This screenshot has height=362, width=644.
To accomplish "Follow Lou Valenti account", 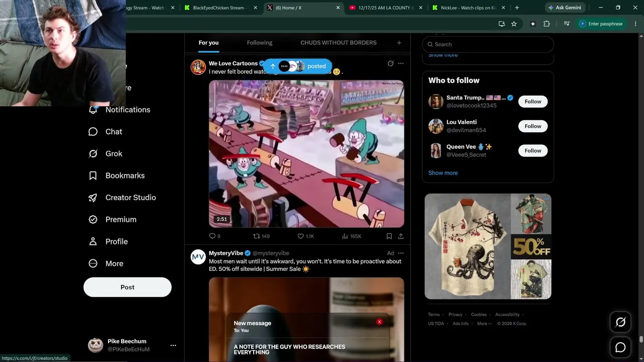I will (x=533, y=126).
